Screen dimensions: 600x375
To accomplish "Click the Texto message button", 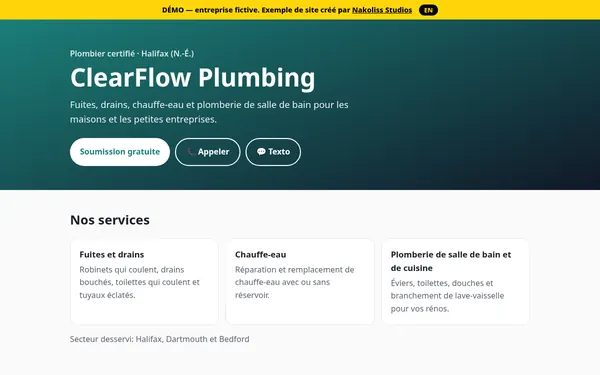I will [273, 152].
